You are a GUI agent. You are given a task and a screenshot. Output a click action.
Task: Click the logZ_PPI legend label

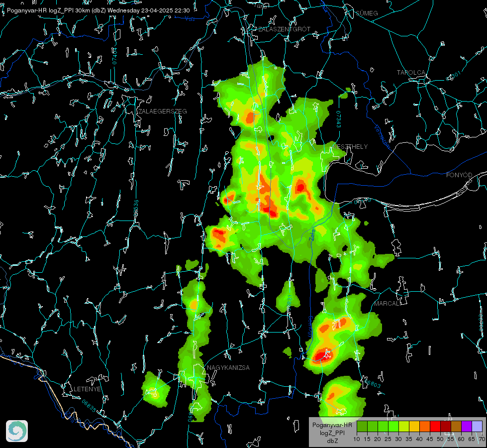tap(332, 433)
